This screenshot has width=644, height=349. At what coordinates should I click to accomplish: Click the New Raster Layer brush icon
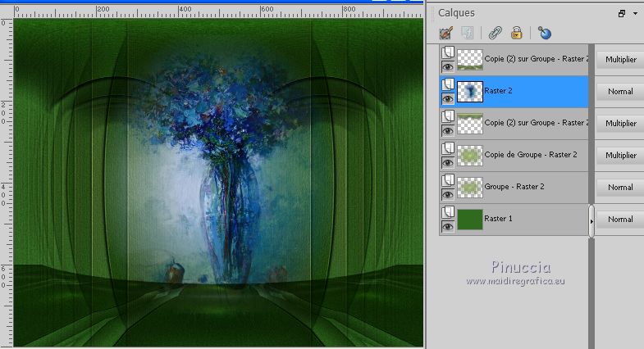[446, 33]
